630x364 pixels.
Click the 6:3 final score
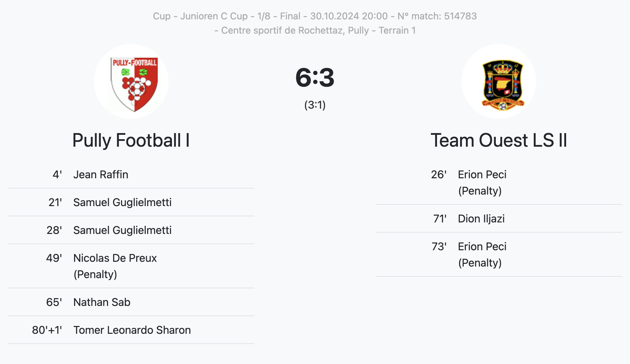pos(315,77)
